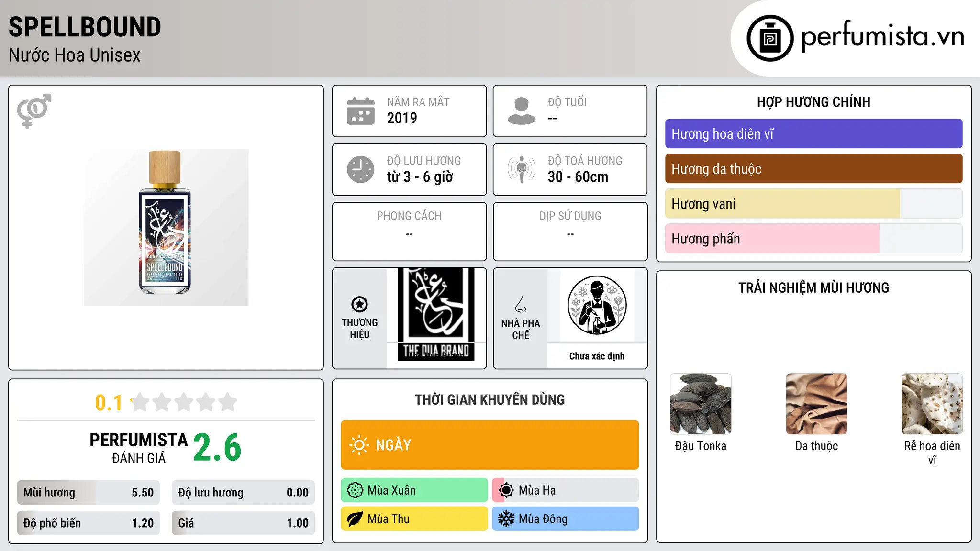Click the Nước Hoa Unisex subtitle
The height and width of the screenshot is (551, 980).
[x=74, y=55]
